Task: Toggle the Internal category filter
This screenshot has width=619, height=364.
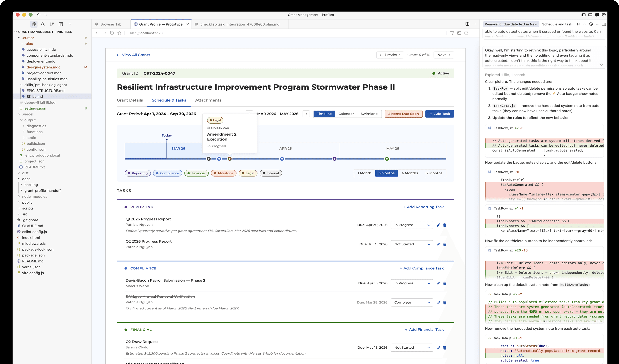Action: click(270, 173)
